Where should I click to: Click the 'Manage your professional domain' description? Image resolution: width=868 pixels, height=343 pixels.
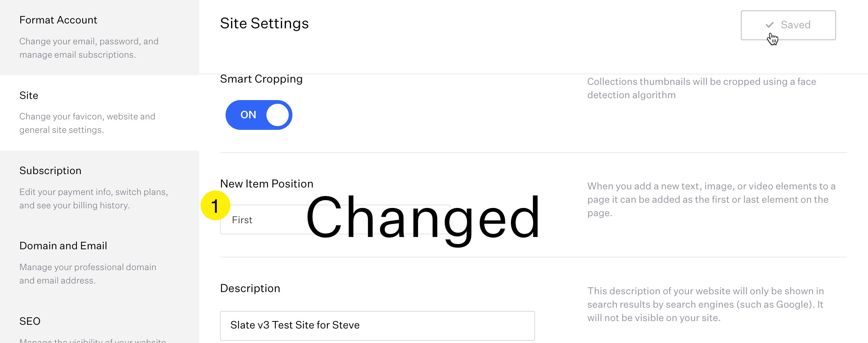pyautogui.click(x=88, y=274)
